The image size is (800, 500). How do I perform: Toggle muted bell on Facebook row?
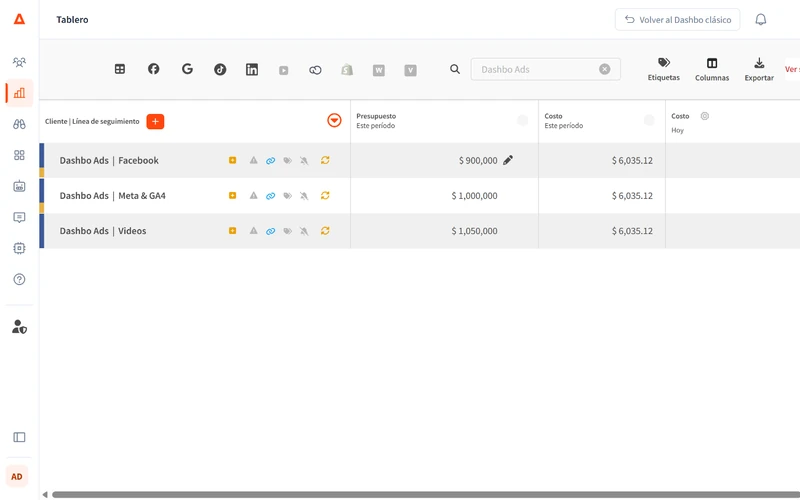pyautogui.click(x=304, y=161)
